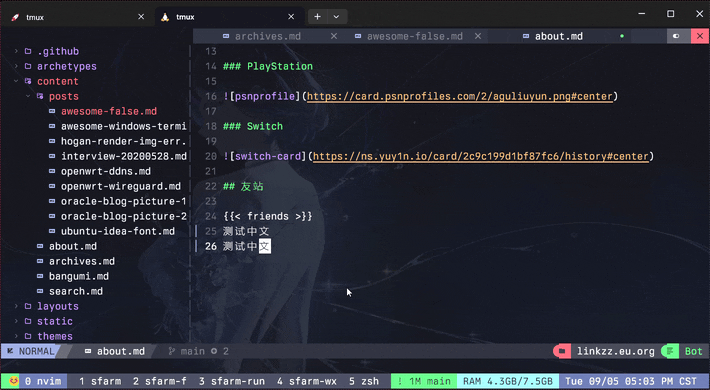Close the archives.md buffer tab
Viewport: 710px width, 390px height.
pos(334,36)
